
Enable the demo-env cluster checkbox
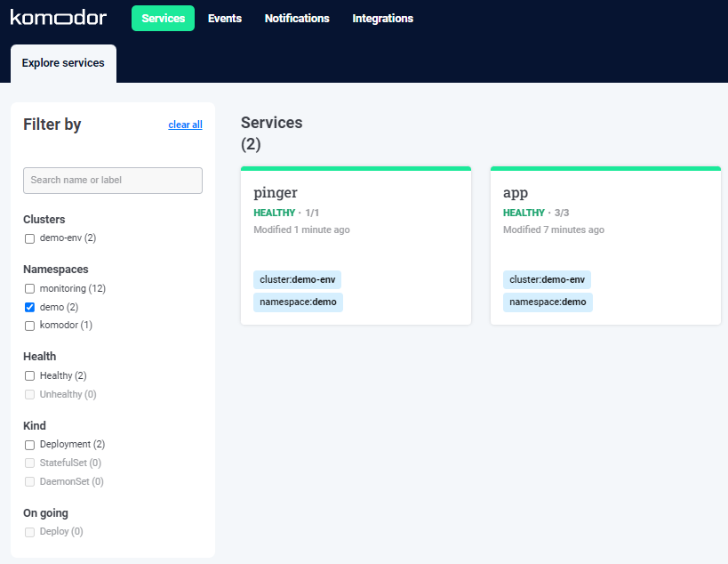click(29, 238)
